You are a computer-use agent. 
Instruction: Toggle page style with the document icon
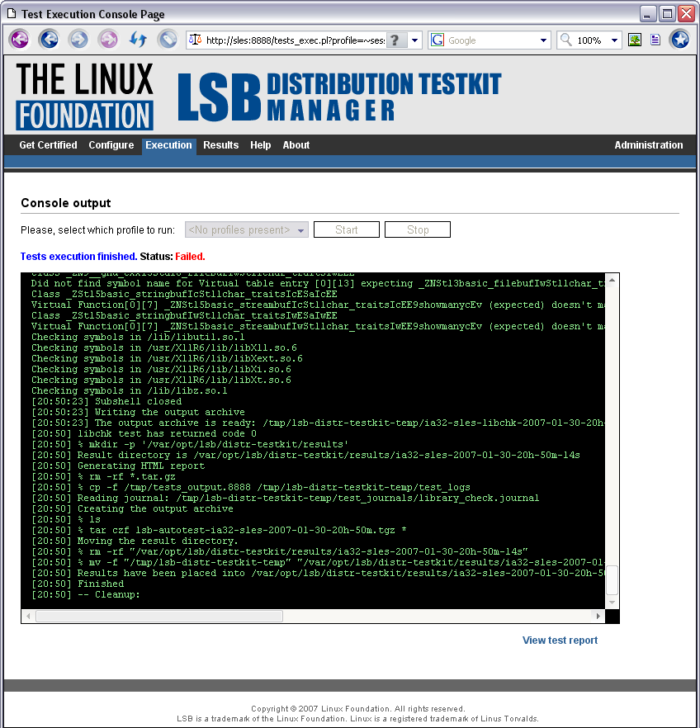coord(655,40)
